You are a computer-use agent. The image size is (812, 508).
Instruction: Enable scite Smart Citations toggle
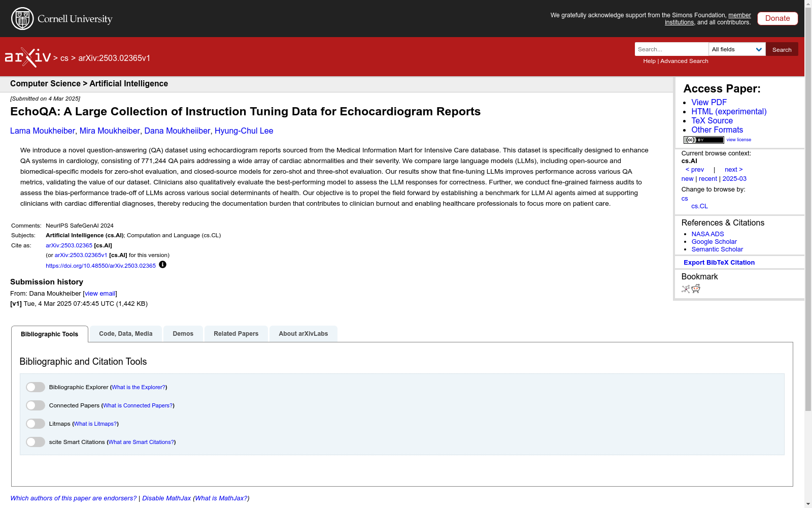36,442
